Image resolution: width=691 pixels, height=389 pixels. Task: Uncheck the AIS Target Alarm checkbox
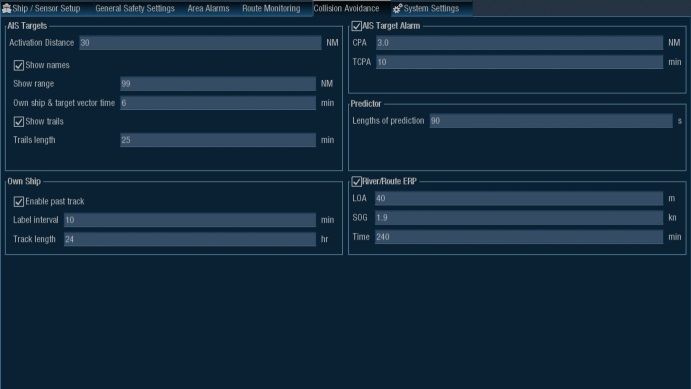[x=357, y=26]
